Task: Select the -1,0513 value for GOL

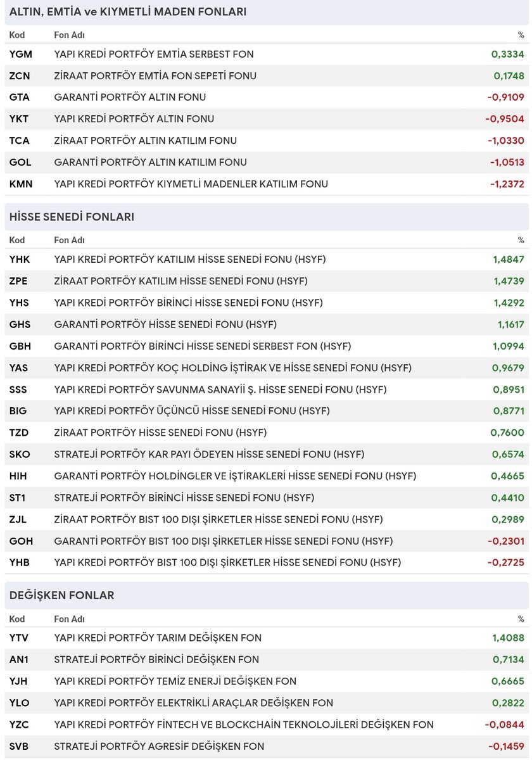Action: pyautogui.click(x=507, y=162)
